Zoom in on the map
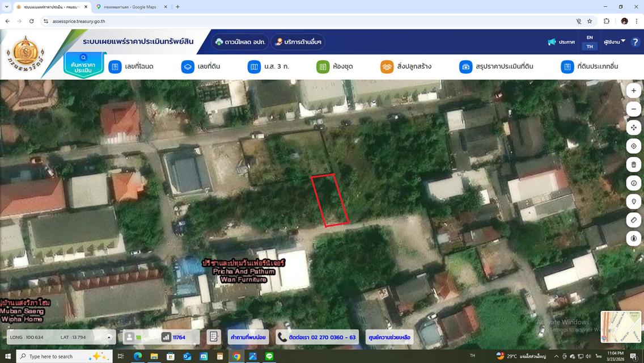Viewport: 644px width, 363px height. (634, 90)
